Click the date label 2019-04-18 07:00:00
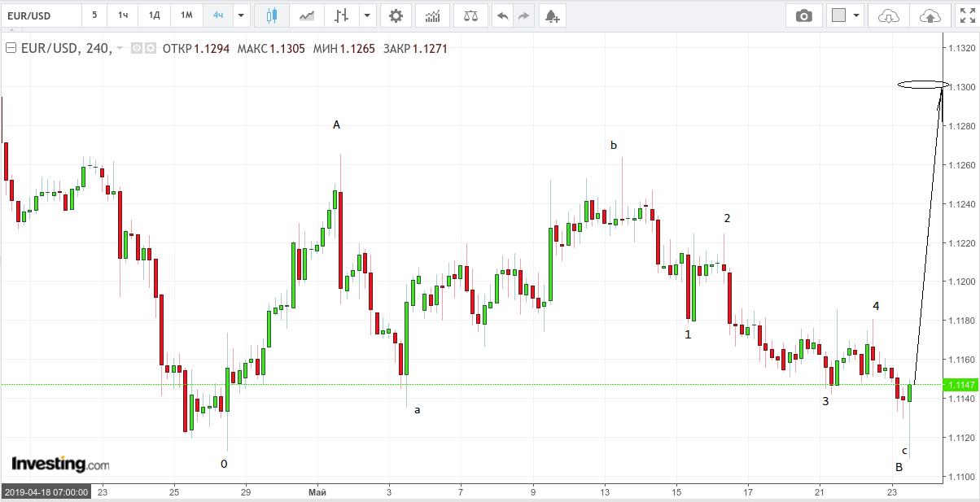This screenshot has width=980, height=502. tap(46, 492)
